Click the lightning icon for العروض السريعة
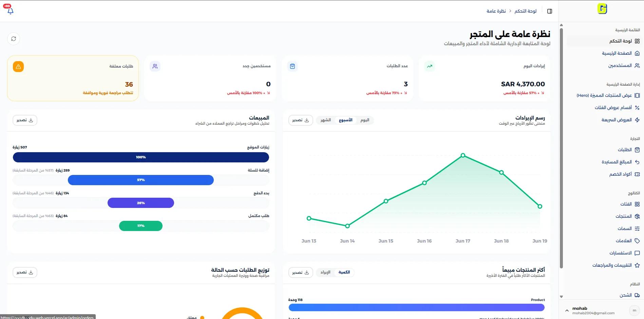The image size is (644, 319). tap(637, 120)
